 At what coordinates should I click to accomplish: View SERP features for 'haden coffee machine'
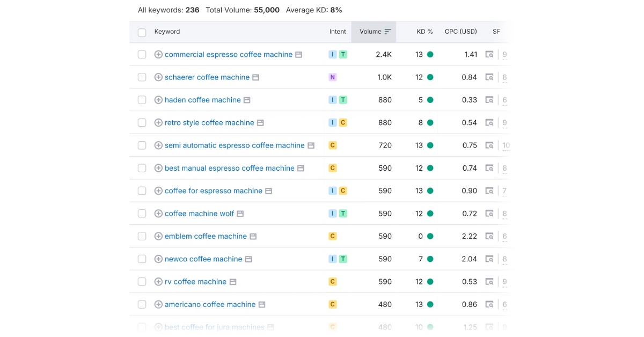click(489, 100)
